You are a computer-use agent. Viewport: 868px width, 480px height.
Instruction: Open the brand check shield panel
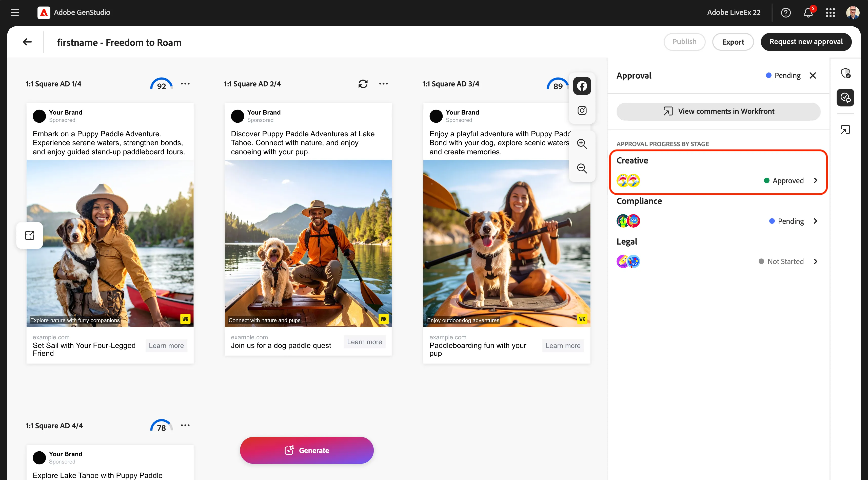click(845, 73)
